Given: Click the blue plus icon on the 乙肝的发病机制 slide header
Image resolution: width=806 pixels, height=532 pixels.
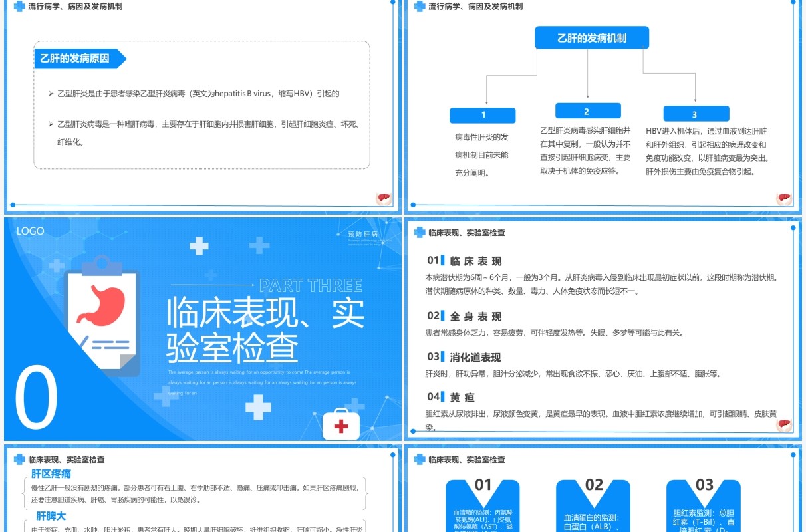Looking at the screenshot, I should coord(420,6).
